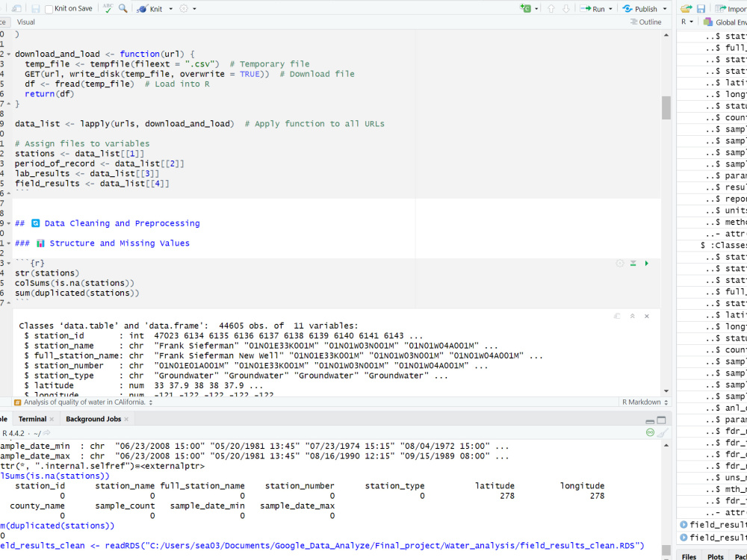Click the Import Dataset button

(731, 8)
